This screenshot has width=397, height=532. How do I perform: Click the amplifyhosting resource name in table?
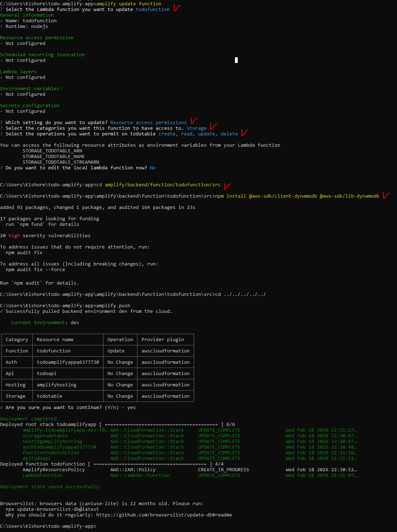pos(57,385)
